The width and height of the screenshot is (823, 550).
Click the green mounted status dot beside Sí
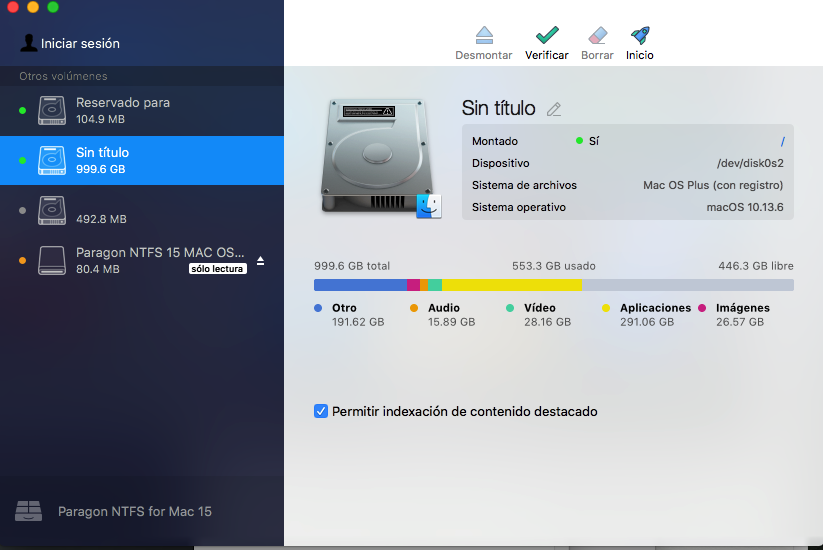click(x=579, y=141)
